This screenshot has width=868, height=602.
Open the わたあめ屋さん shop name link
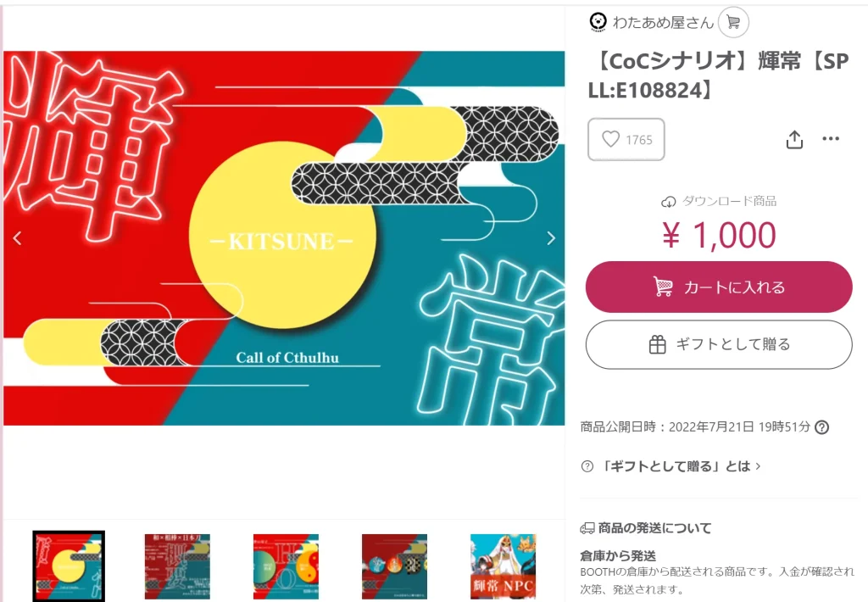tap(663, 23)
